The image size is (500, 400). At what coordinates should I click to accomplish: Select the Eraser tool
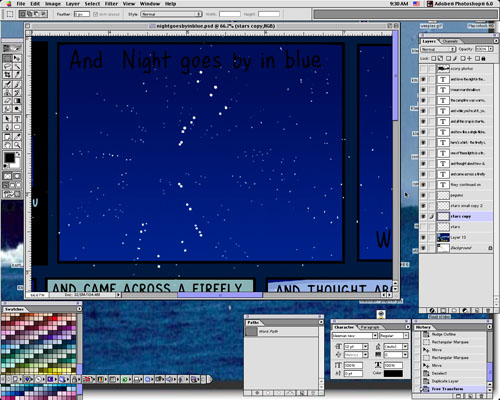7,100
